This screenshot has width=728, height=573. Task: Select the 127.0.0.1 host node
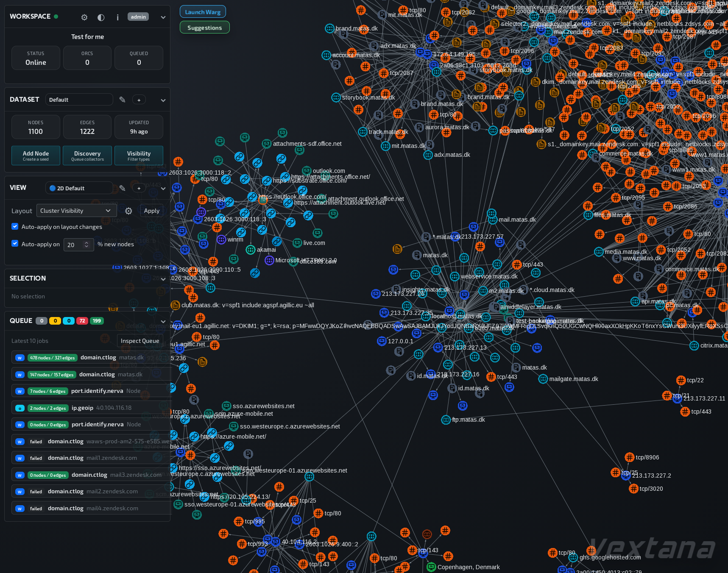(x=382, y=341)
